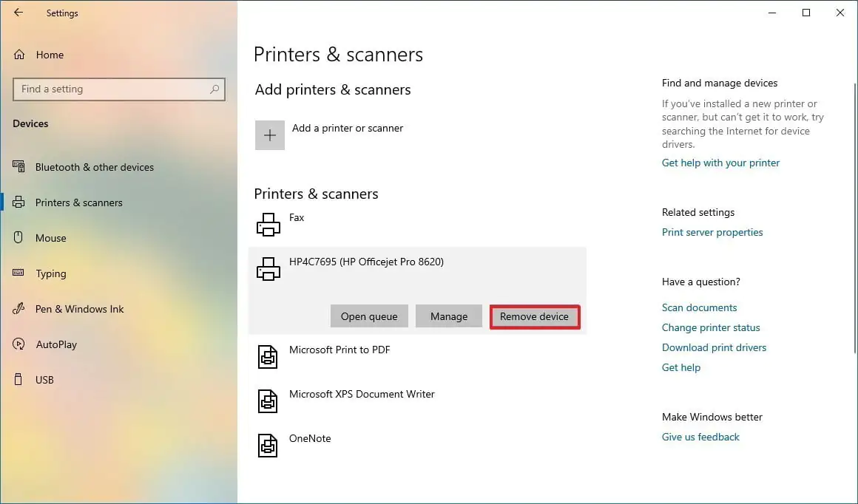Select the Fax printer icon
Viewport: 858px width, 504px height.
[268, 225]
